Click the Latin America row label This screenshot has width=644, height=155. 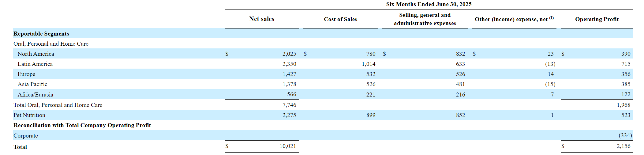pyautogui.click(x=35, y=64)
